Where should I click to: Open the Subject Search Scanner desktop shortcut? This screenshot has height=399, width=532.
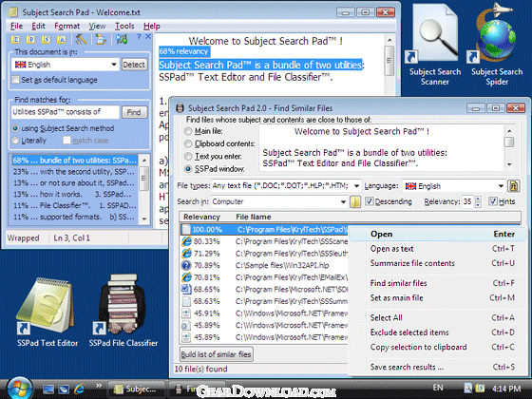pyautogui.click(x=435, y=44)
